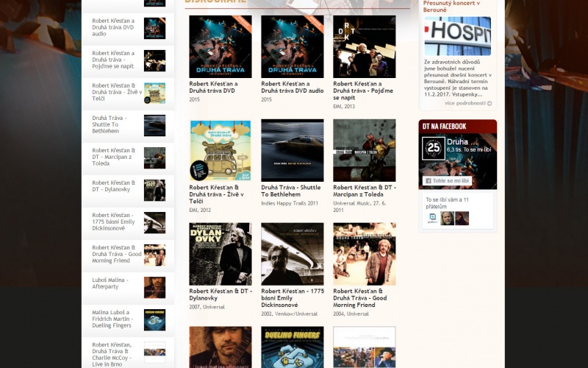The image size is (588, 368).
Task: Click grid title Druhá Tráva - Shuttle To Bethlehem
Action: (x=291, y=191)
